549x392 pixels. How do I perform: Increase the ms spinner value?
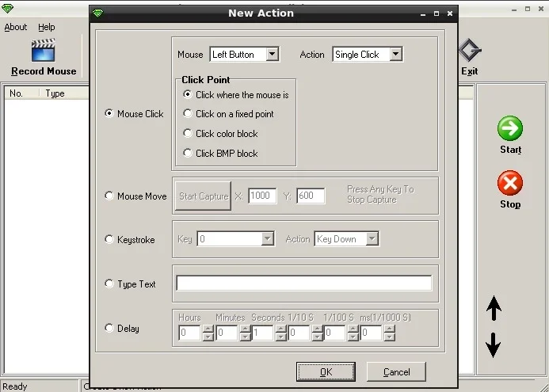(390, 329)
